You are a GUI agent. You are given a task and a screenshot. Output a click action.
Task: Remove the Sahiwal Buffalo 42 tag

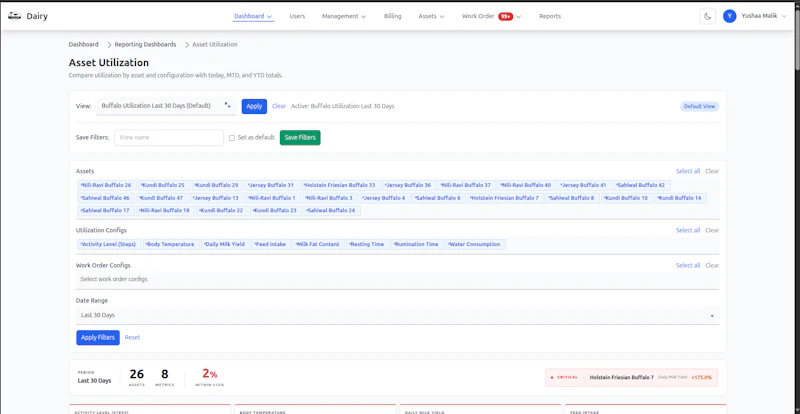617,185
